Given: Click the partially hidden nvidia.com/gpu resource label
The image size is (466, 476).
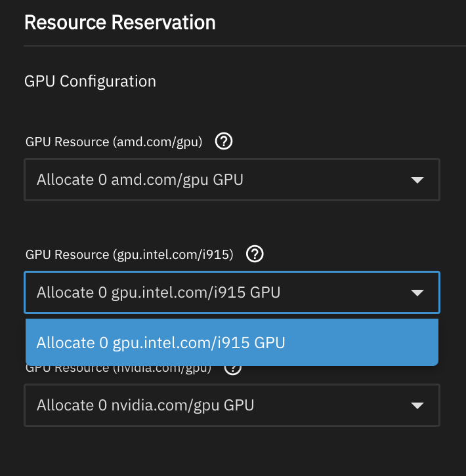Looking at the screenshot, I should click(118, 369).
